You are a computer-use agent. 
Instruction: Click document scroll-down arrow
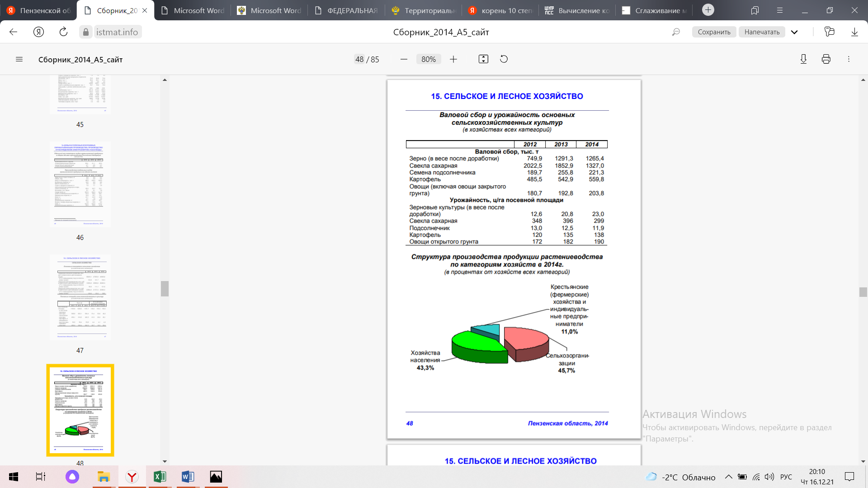863,461
